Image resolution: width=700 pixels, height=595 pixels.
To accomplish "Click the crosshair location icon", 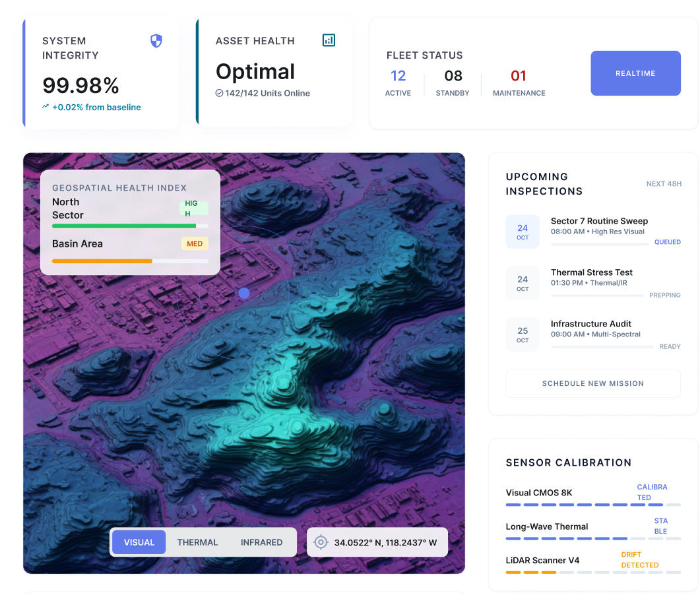I will (321, 542).
